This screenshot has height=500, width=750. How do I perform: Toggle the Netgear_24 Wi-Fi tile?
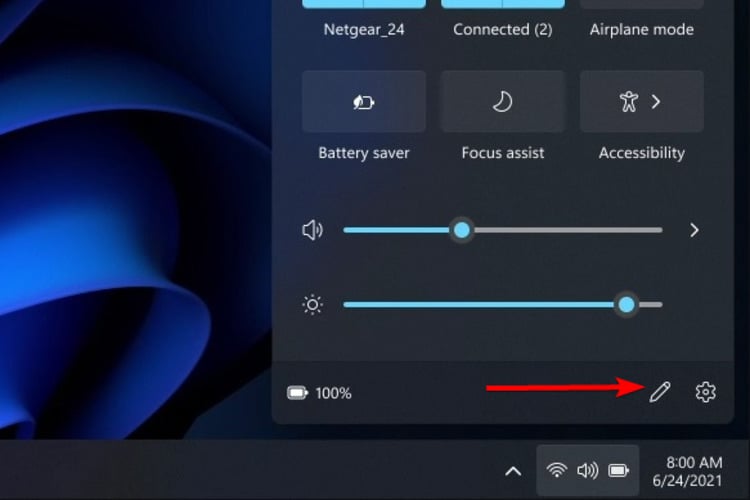pyautogui.click(x=364, y=4)
